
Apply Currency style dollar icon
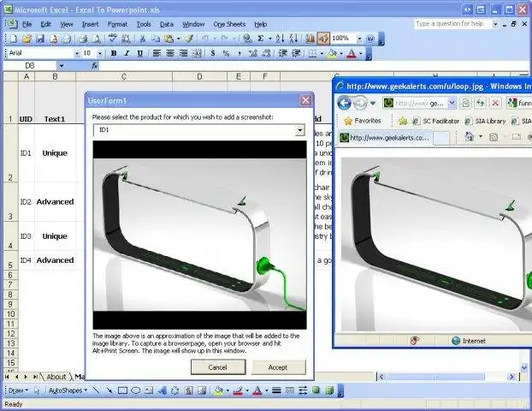pos(213,53)
